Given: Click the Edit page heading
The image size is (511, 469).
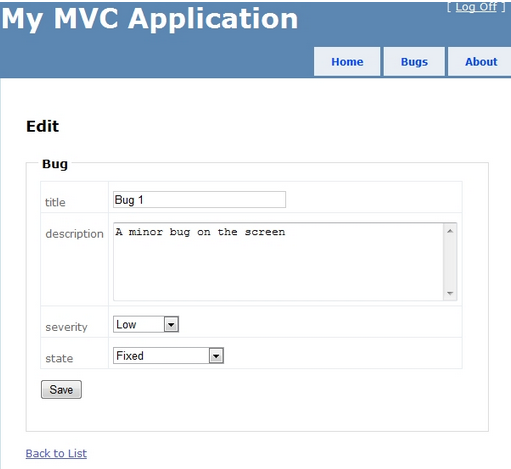Looking at the screenshot, I should [43, 126].
